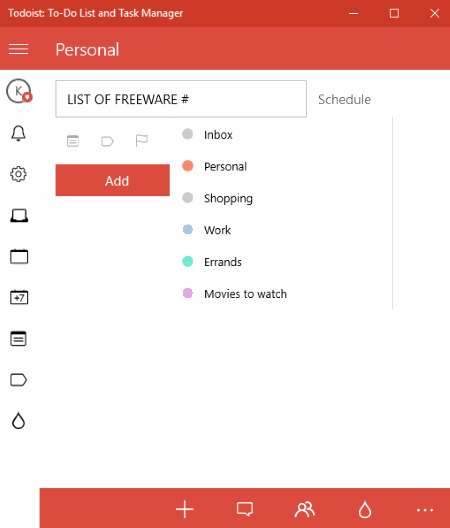Open settings gear in sidebar
The width and height of the screenshot is (450, 528).
(x=19, y=174)
